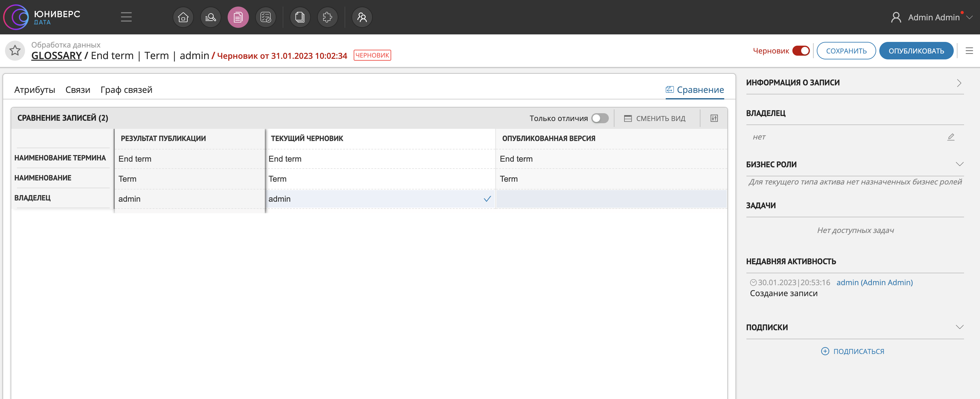
Task: Toggle the Черновик draft switch
Action: [801, 51]
